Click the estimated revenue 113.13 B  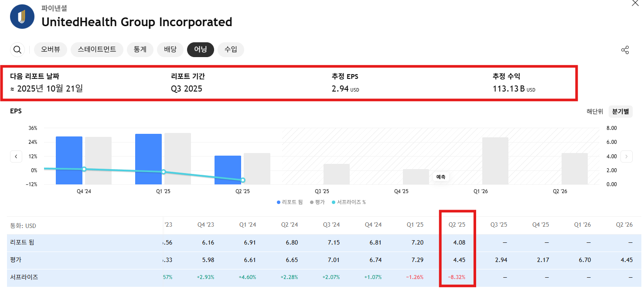click(x=514, y=89)
